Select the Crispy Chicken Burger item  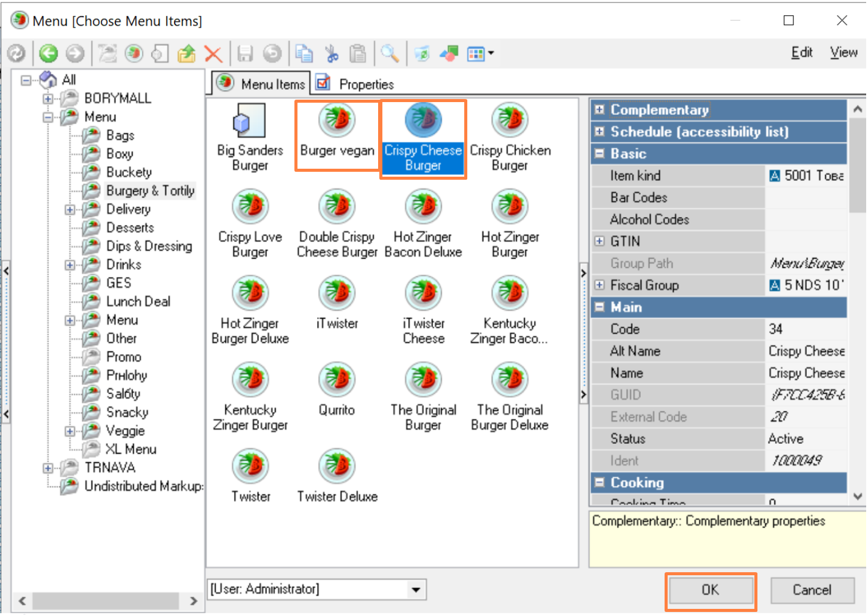(510, 138)
